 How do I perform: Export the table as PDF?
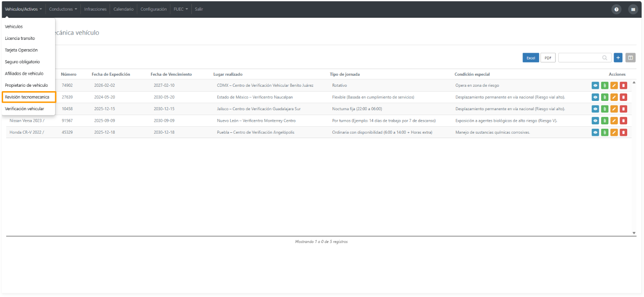click(548, 58)
